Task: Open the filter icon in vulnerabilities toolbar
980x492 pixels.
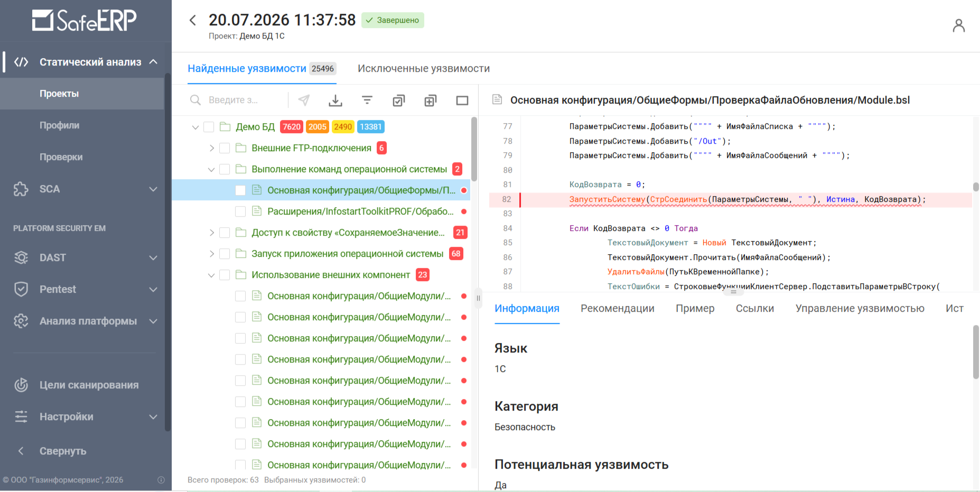Action: [367, 100]
